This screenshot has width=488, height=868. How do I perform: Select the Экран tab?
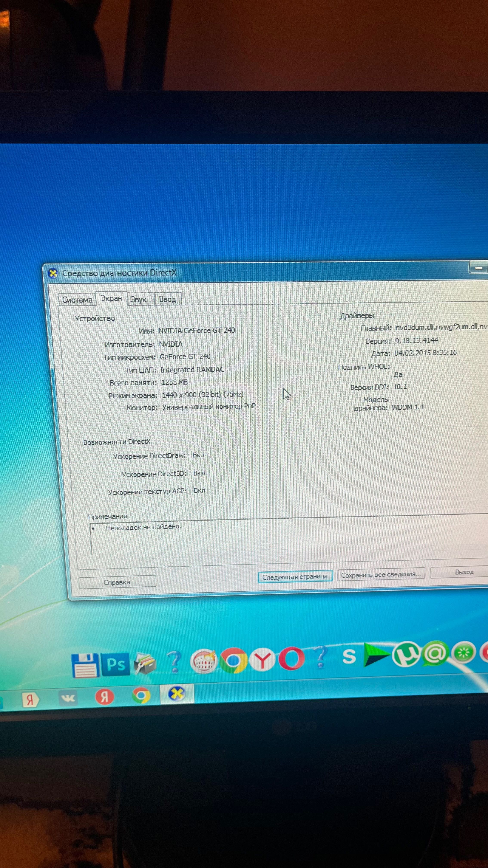coord(111,299)
